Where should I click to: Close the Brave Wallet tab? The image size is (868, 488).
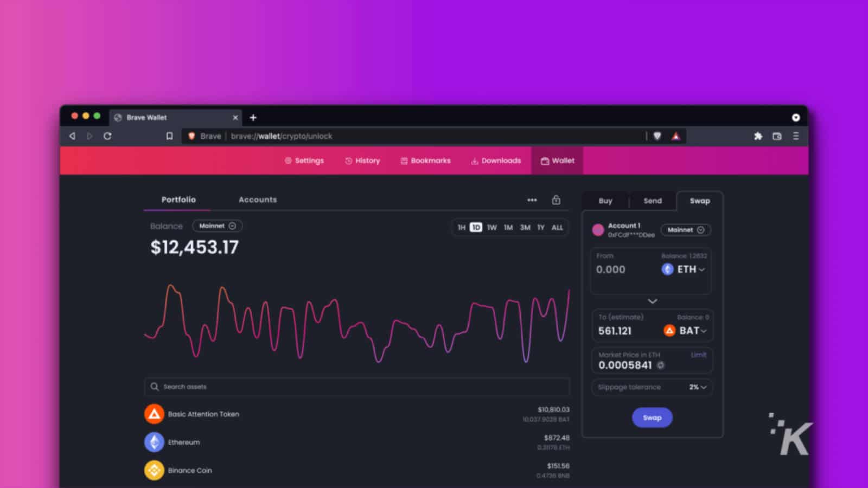point(235,117)
